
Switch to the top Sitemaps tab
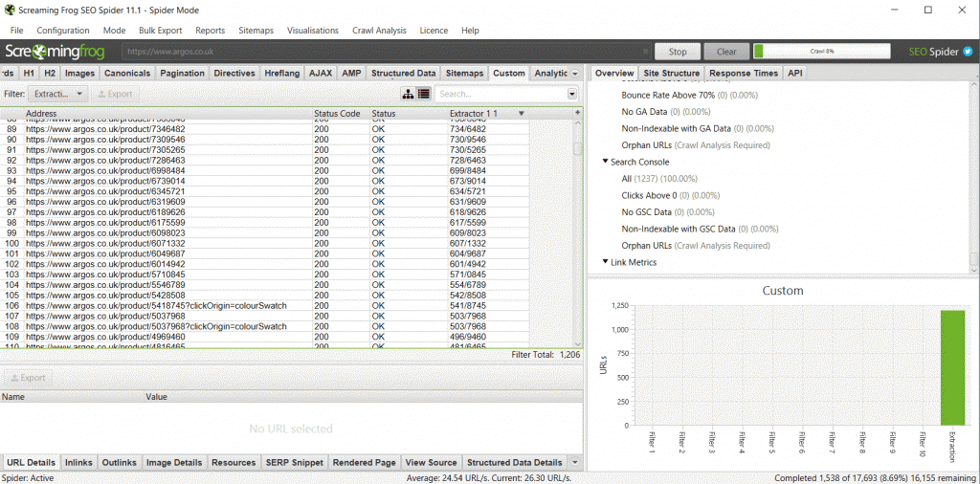(464, 73)
